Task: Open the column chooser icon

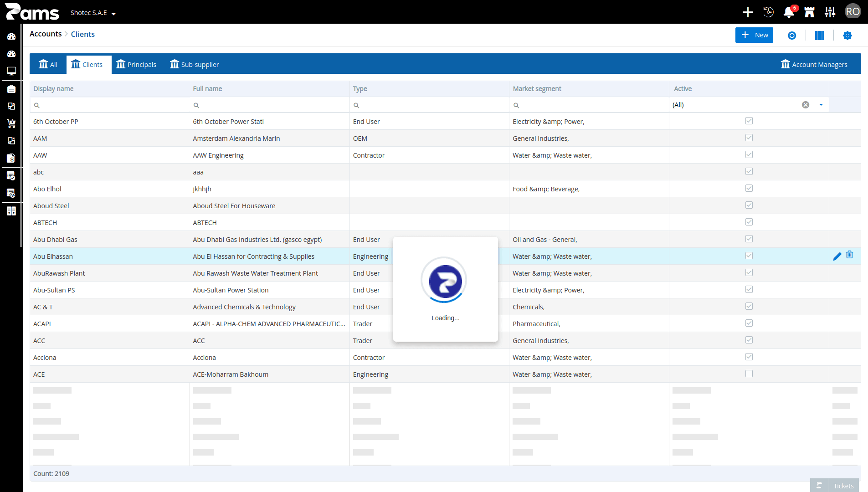Action: (x=820, y=36)
